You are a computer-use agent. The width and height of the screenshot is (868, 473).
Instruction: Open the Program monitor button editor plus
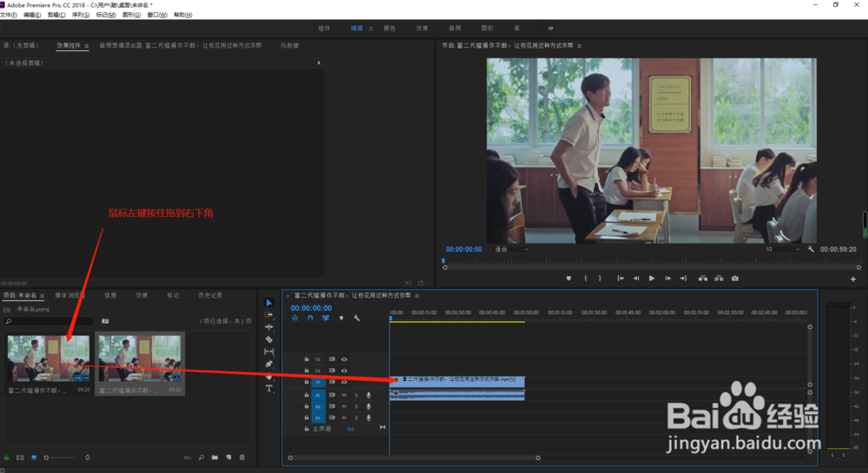pos(853,279)
